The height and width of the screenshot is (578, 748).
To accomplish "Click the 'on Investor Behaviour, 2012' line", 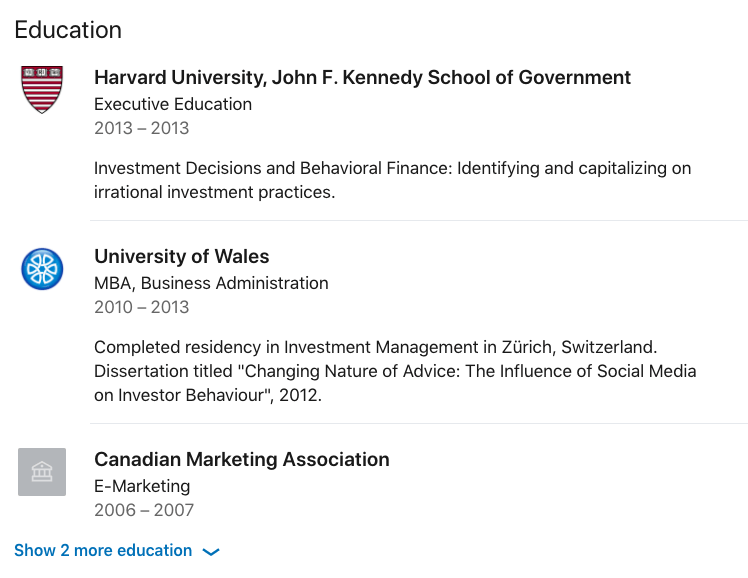I will click(208, 395).
